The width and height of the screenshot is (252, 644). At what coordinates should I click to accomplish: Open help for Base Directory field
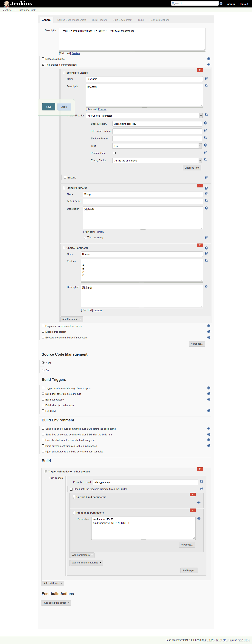[205, 123]
